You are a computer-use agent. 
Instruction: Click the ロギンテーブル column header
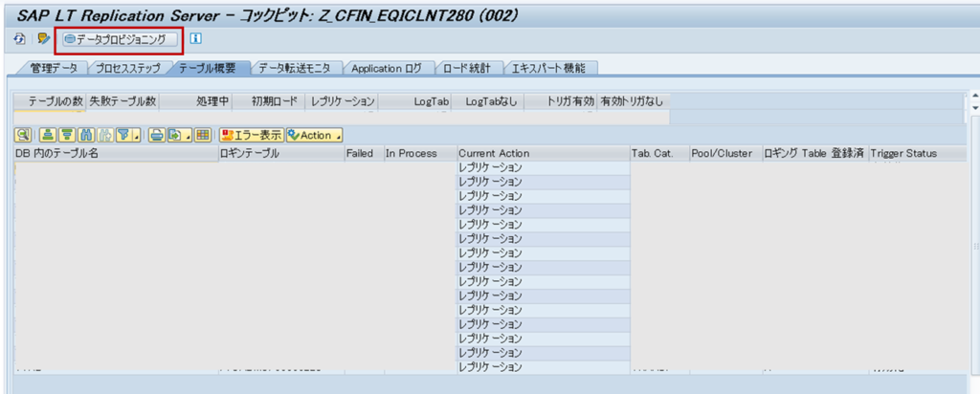click(281, 154)
